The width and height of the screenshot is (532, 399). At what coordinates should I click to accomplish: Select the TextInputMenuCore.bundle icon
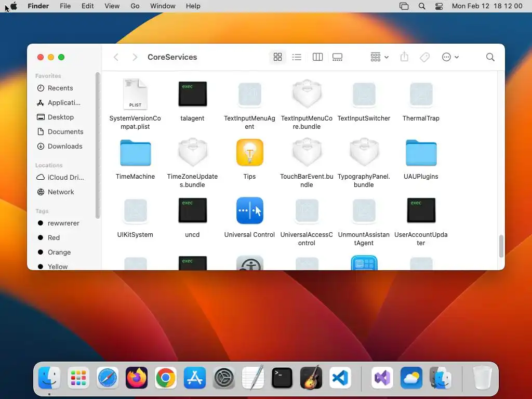tap(307, 94)
